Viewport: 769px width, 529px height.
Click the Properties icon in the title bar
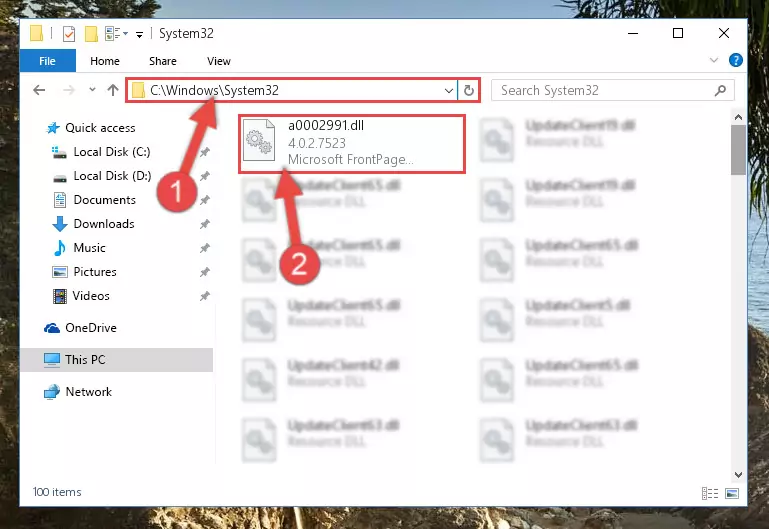[69, 34]
